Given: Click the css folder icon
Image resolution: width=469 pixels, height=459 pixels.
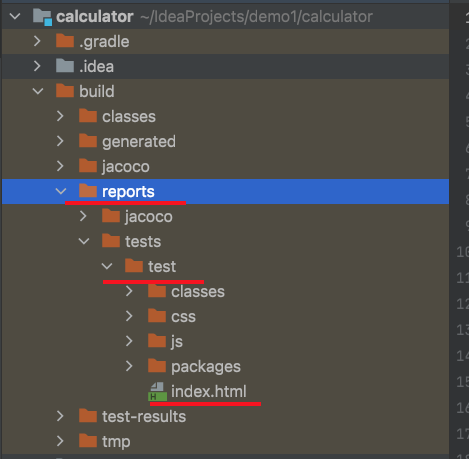Looking at the screenshot, I should pyautogui.click(x=157, y=316).
